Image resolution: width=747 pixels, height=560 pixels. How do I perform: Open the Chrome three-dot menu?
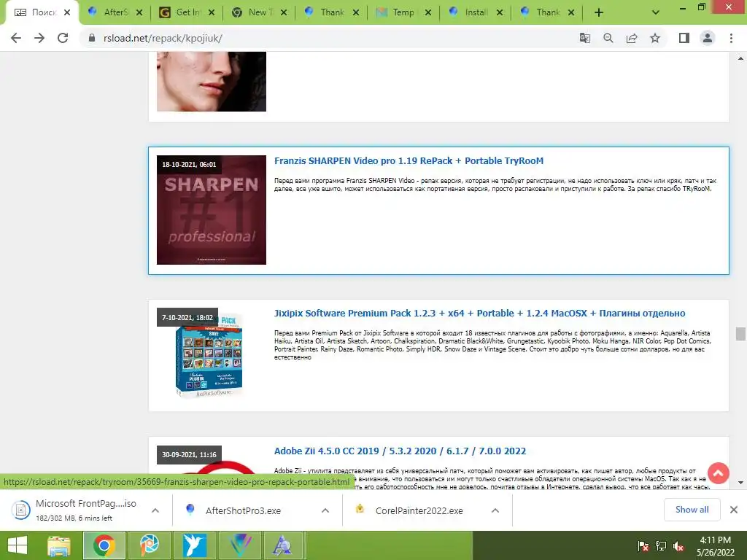731,38
